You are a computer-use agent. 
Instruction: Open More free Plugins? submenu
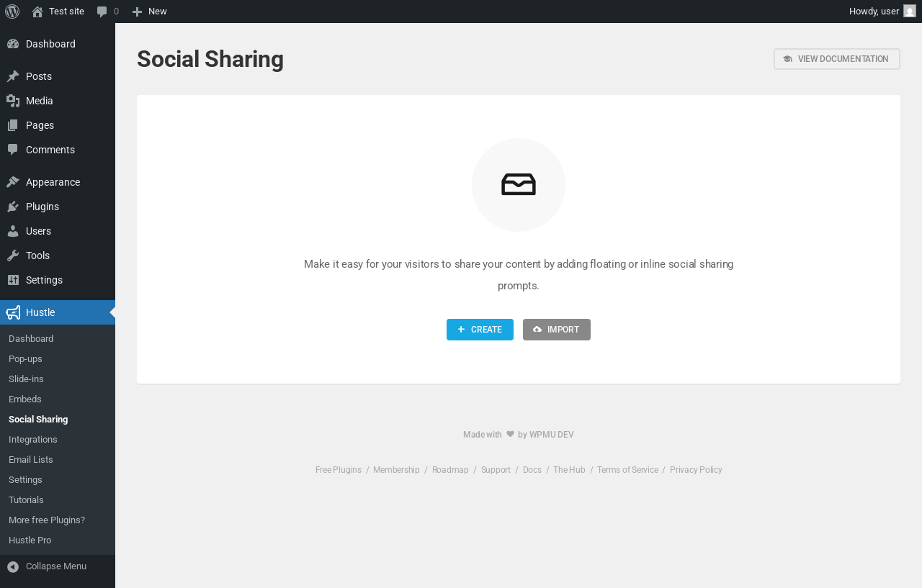point(58,520)
